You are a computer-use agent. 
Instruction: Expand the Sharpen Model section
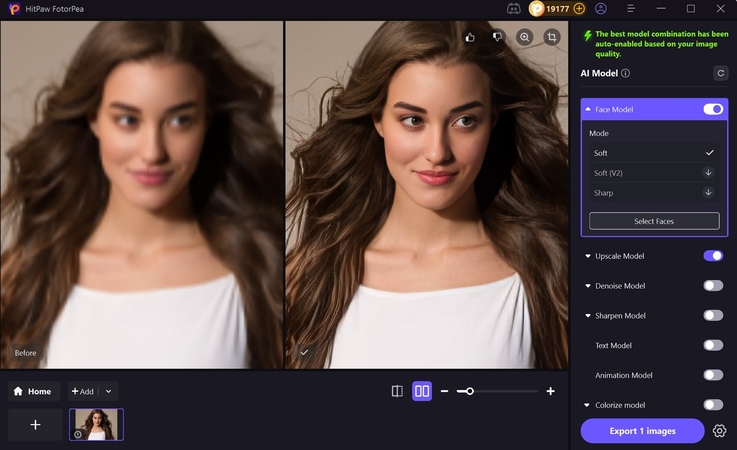[x=588, y=316]
